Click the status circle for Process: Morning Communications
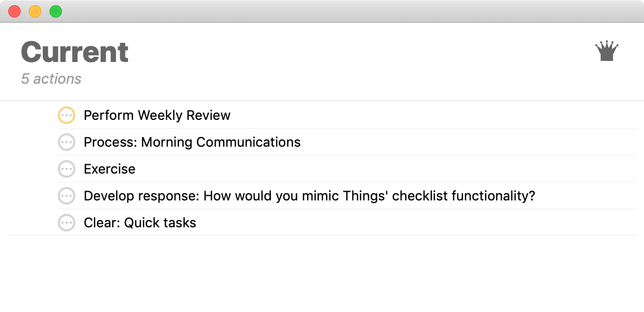The height and width of the screenshot is (312, 644). [x=67, y=142]
